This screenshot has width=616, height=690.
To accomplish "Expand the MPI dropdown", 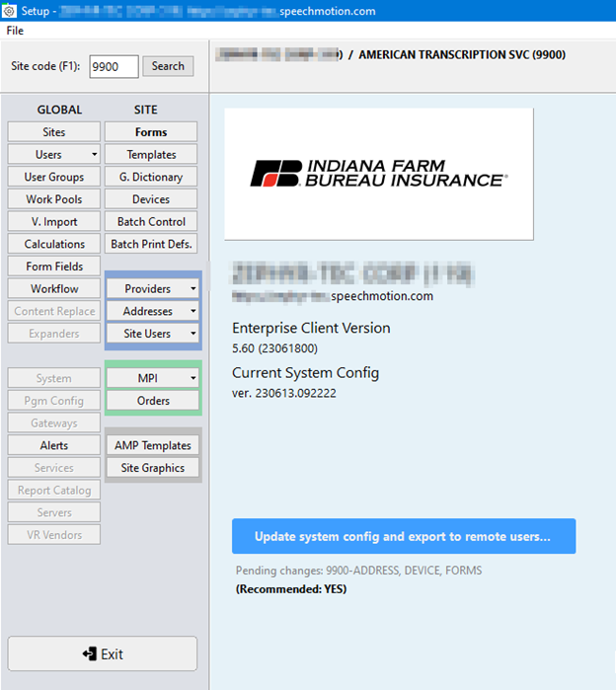I will [192, 379].
